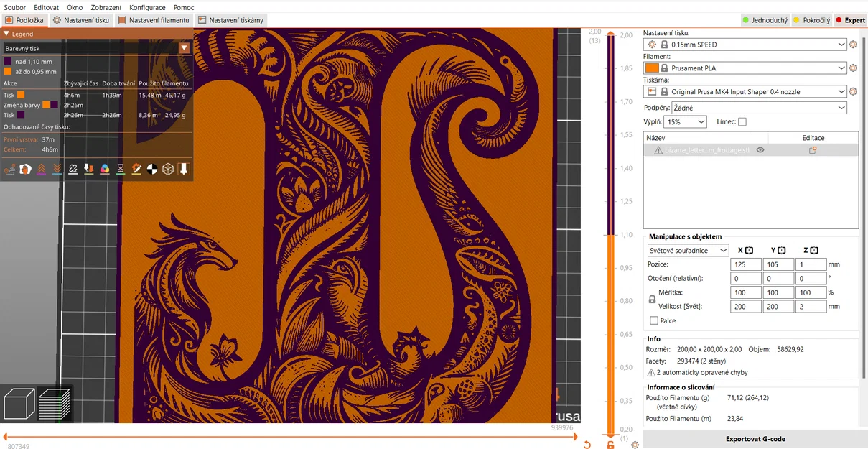Switch to Nastavení tisku tab
Image resolution: width=868 pixels, height=449 pixels.
81,20
